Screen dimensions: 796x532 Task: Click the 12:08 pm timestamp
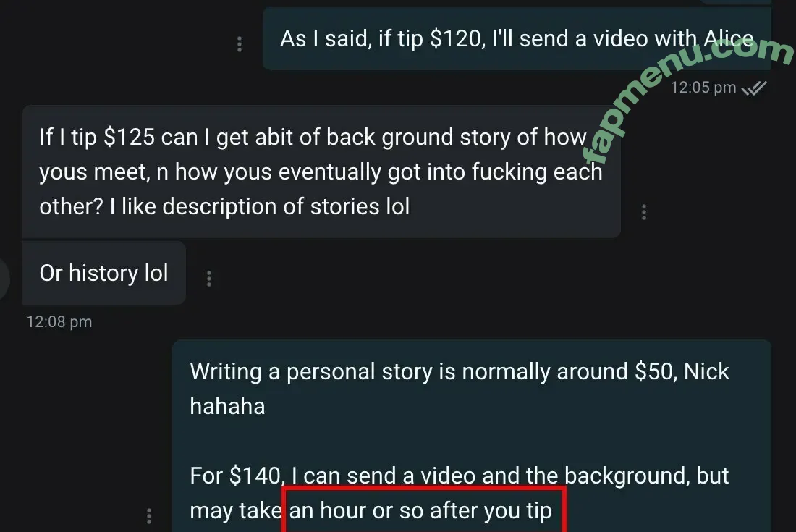[59, 322]
